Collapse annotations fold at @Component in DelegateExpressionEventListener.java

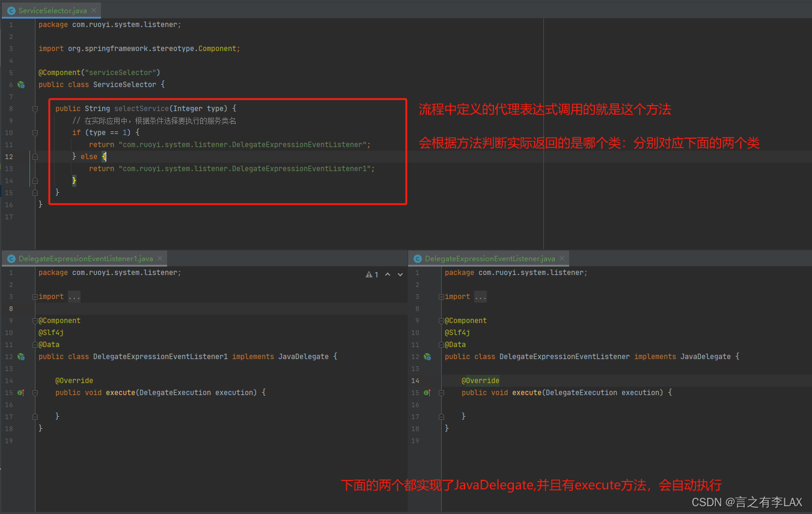click(x=442, y=321)
